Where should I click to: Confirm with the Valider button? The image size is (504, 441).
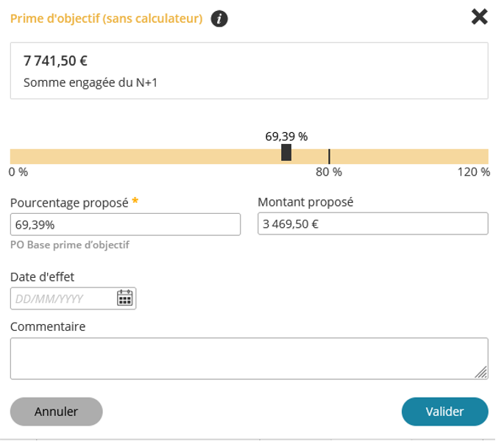[444, 412]
